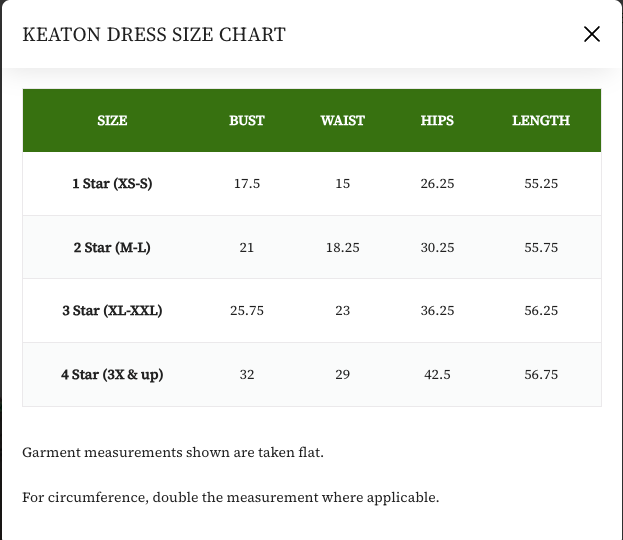Click the SIZE column header
The height and width of the screenshot is (540, 623).
[x=112, y=120]
